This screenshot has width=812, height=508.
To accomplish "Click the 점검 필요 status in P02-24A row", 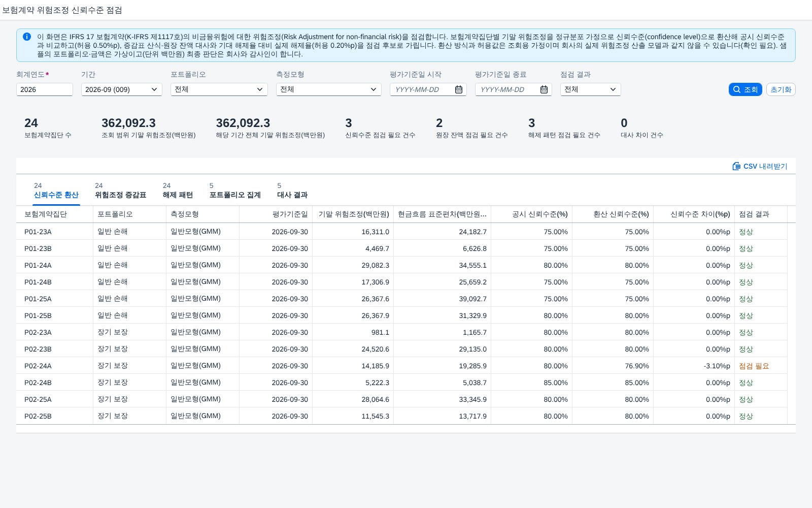I will (754, 366).
